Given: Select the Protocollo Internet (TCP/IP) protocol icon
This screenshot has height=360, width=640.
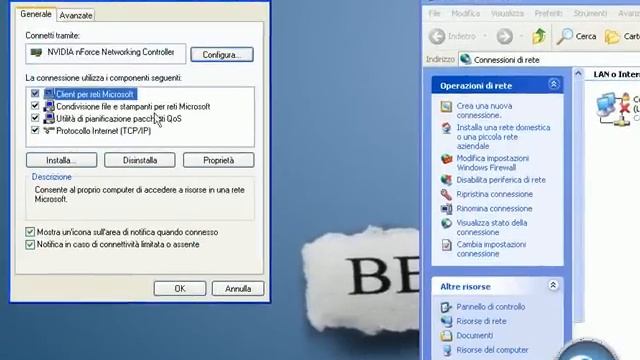Looking at the screenshot, I should tap(49, 131).
